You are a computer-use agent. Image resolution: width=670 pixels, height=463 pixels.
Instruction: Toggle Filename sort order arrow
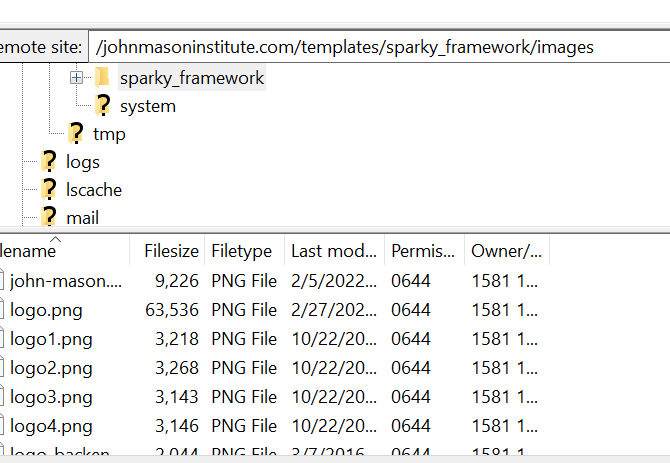pos(56,239)
